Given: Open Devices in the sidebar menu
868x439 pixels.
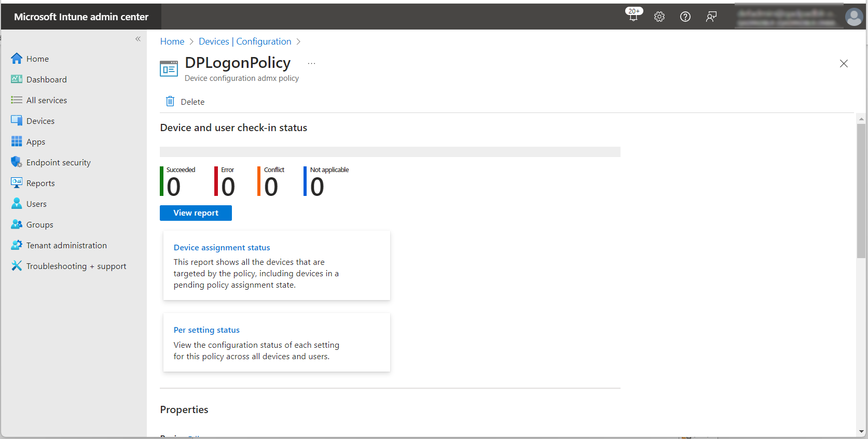Looking at the screenshot, I should point(40,121).
